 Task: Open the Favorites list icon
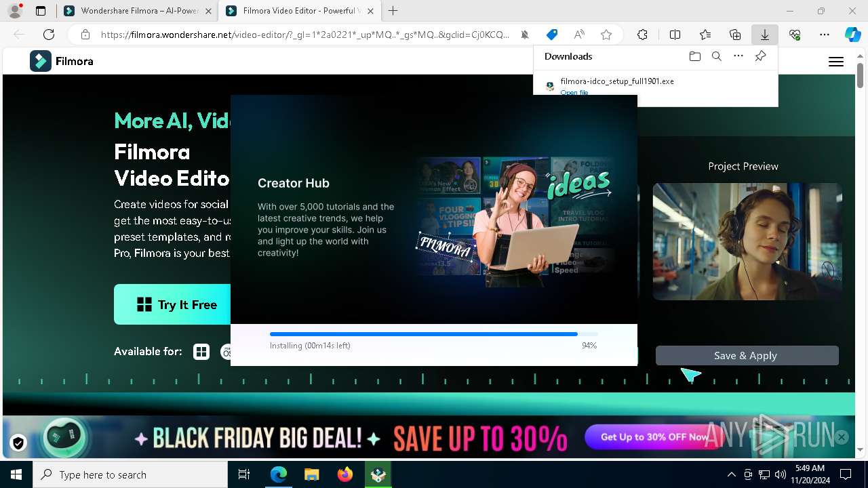pos(705,35)
